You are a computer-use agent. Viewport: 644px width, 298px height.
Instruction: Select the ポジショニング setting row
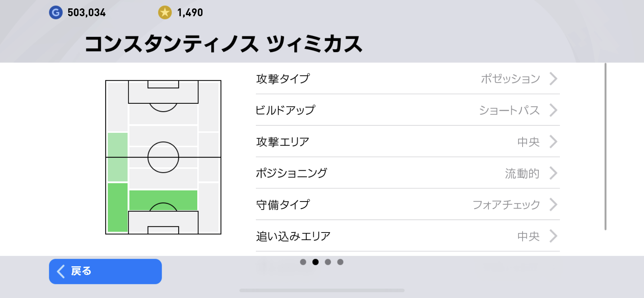tap(408, 173)
